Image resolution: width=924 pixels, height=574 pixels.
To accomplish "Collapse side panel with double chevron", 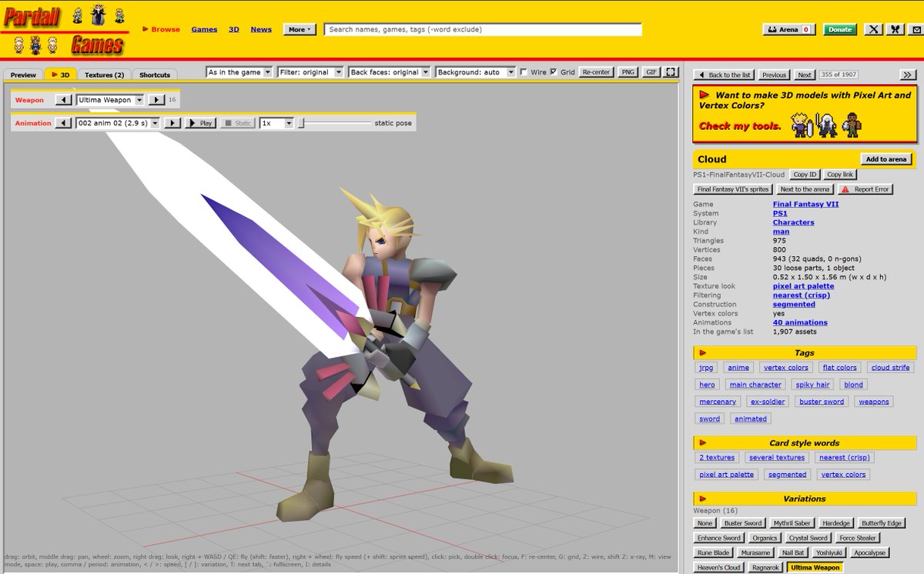I will (907, 75).
